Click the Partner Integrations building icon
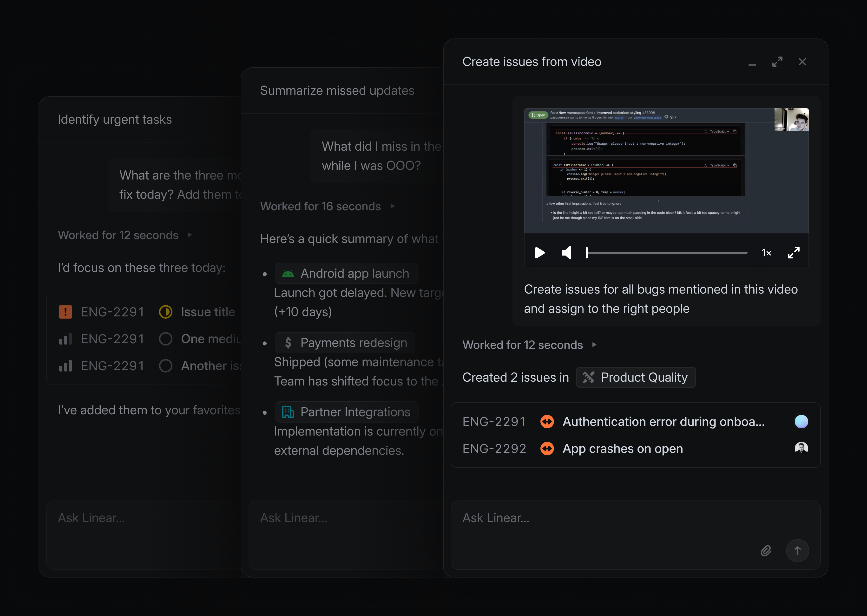 coord(288,411)
